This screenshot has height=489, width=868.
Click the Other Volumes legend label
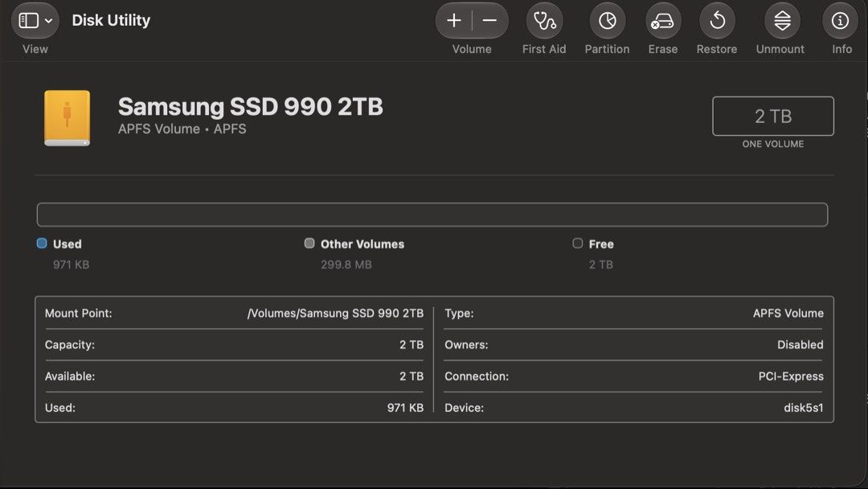(x=362, y=244)
